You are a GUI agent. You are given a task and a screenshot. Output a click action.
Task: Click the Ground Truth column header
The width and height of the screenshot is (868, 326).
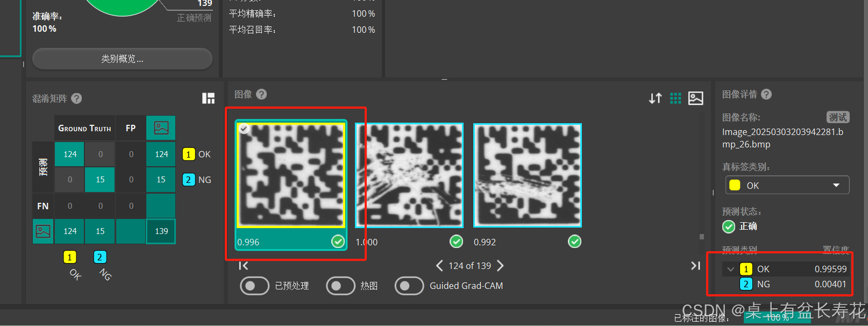[x=84, y=128]
